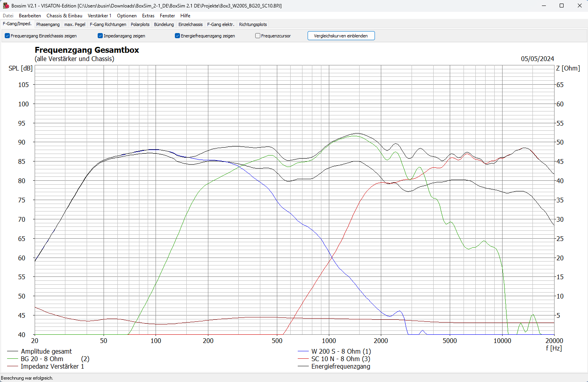Screen dimensions: 588x382
Task: Click the Boxsim app icon in title bar
Action: [6, 6]
